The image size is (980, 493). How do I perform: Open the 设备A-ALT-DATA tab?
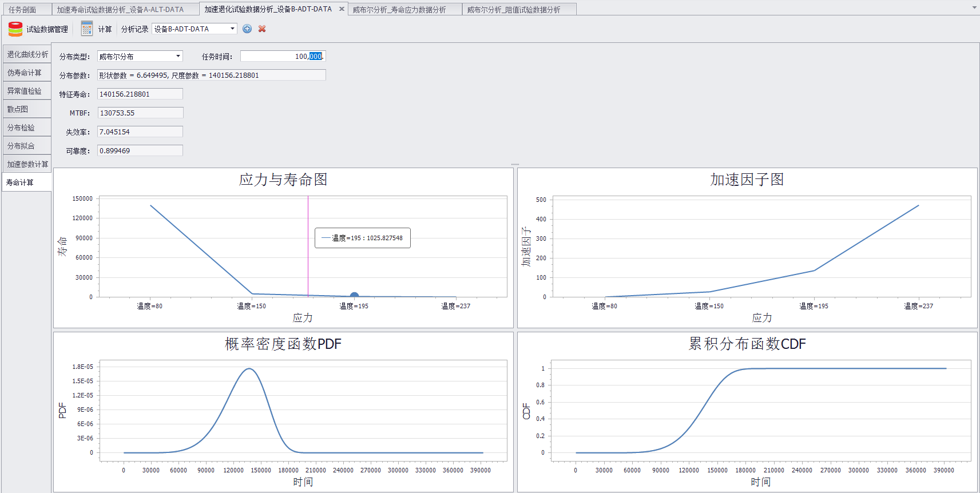(x=120, y=10)
